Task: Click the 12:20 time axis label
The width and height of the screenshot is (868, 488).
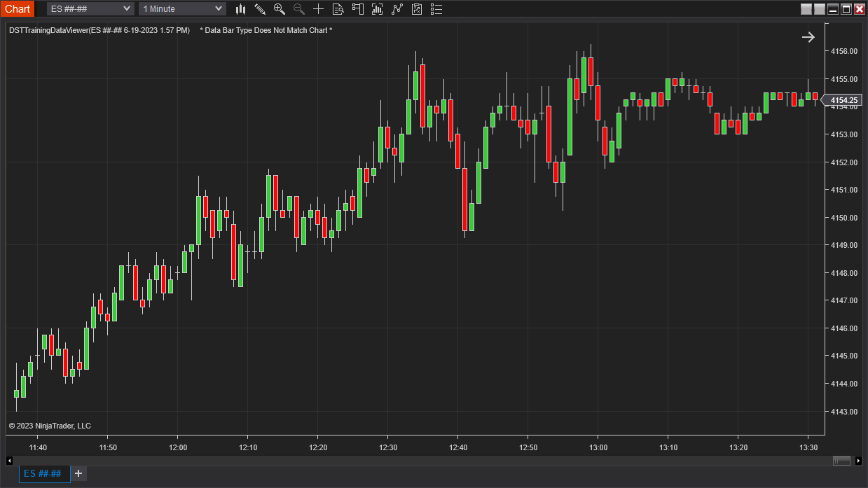Action: click(x=318, y=447)
